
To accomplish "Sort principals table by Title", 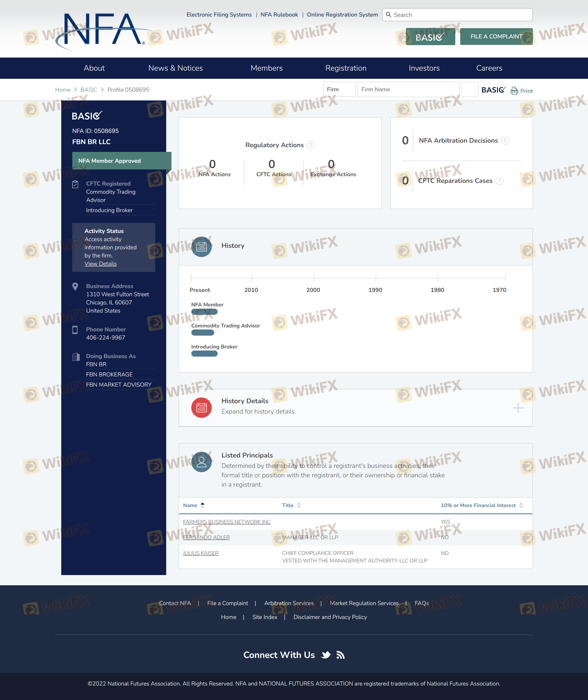I will tap(299, 505).
